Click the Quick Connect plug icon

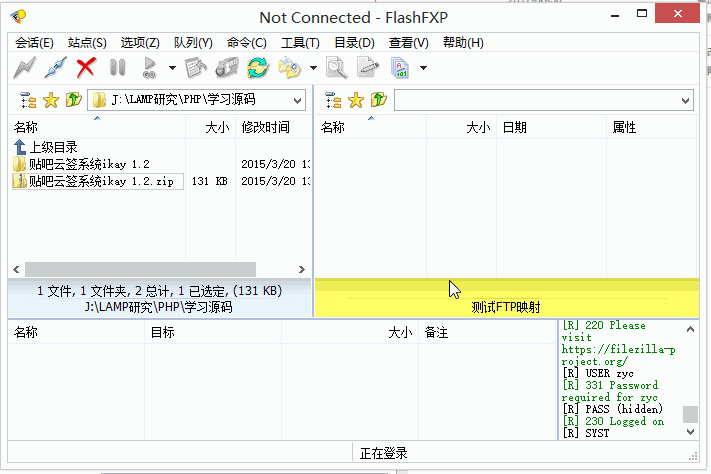pos(55,68)
